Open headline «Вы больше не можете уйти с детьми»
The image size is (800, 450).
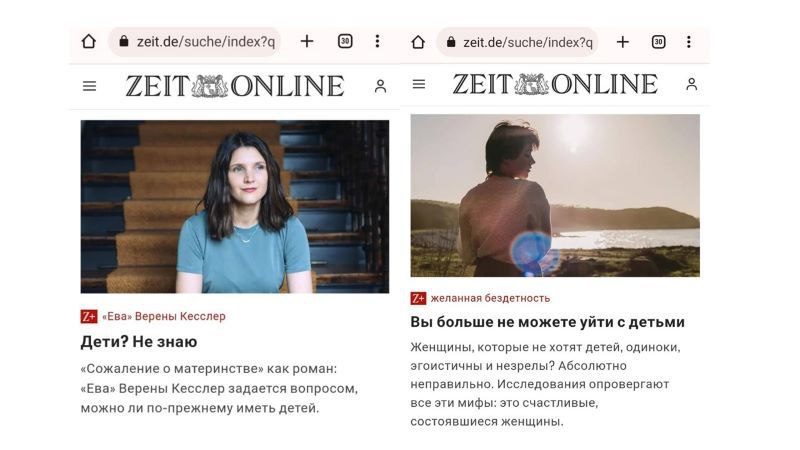pos(547,322)
